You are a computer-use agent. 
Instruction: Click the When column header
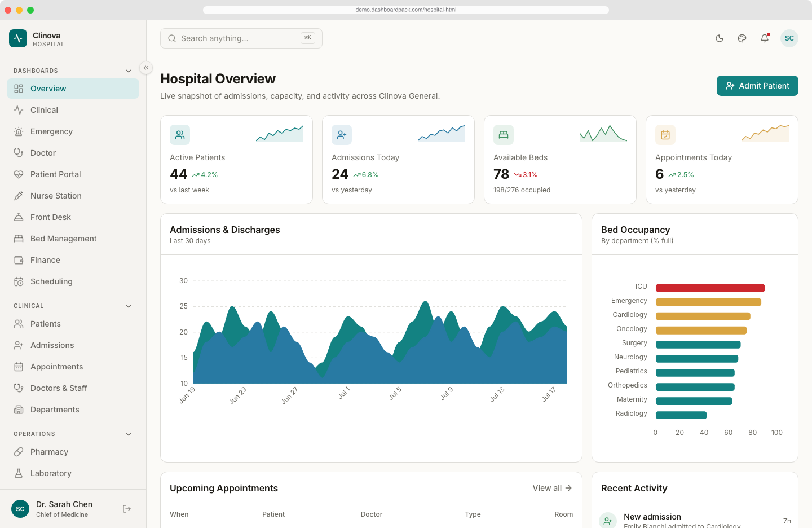(x=179, y=514)
